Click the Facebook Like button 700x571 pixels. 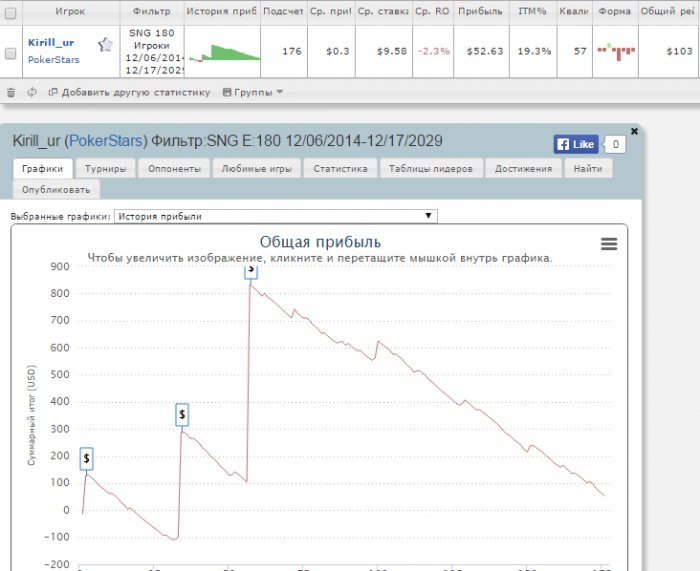tap(576, 144)
